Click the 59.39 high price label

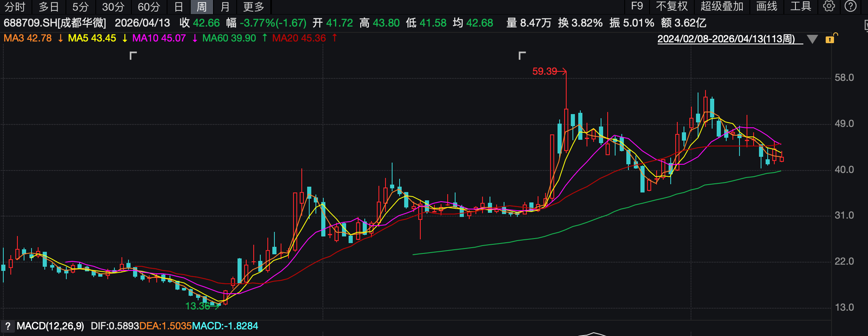(545, 71)
